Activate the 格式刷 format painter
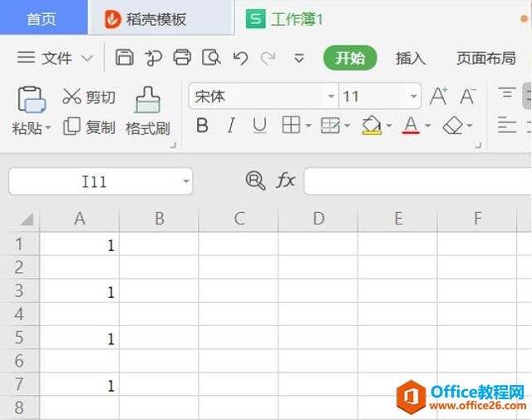 [148, 111]
